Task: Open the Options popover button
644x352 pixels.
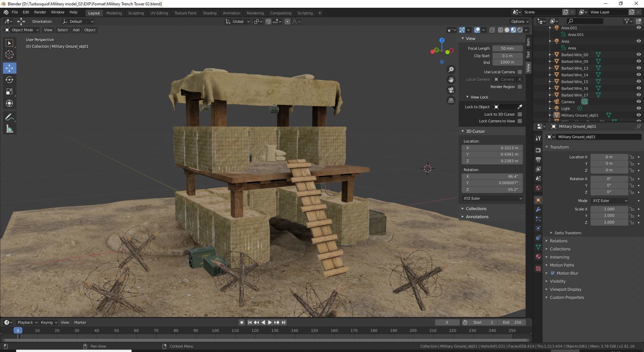Action: coord(520,22)
